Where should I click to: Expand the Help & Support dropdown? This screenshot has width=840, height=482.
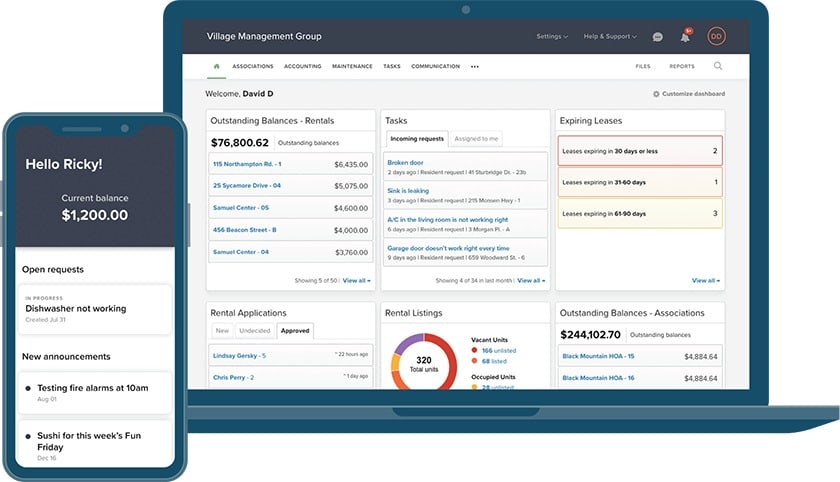point(610,36)
